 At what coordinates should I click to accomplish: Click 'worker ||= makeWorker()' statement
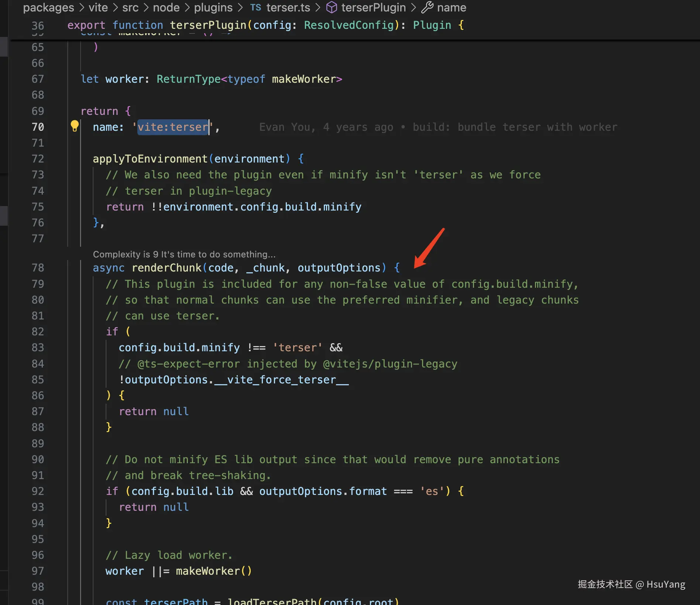tap(179, 571)
